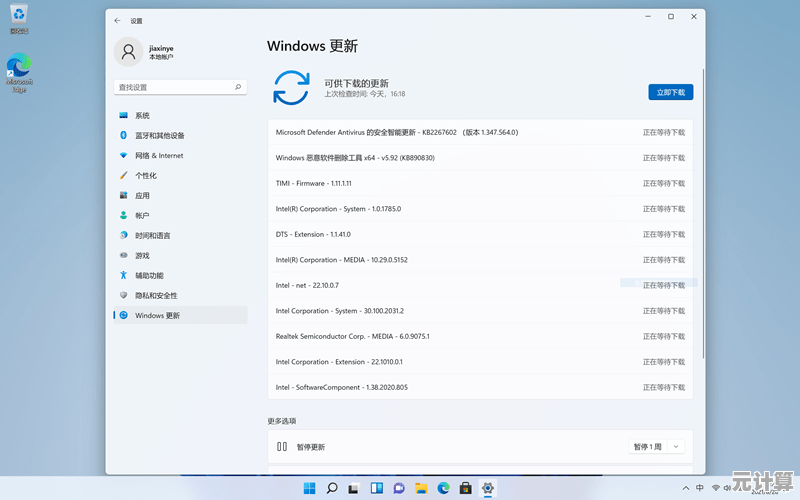Select Intel Corporation - Extension - 22.1010.0.1
The height and width of the screenshot is (500, 800).
[480, 362]
